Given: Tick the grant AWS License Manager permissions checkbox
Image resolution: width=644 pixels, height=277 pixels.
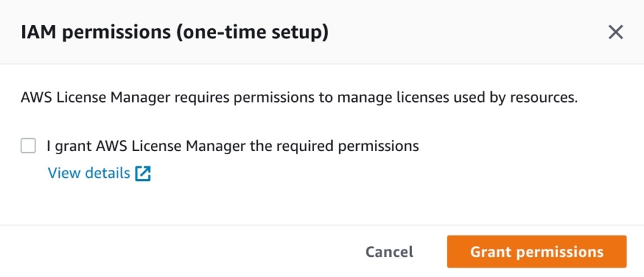Looking at the screenshot, I should [28, 146].
